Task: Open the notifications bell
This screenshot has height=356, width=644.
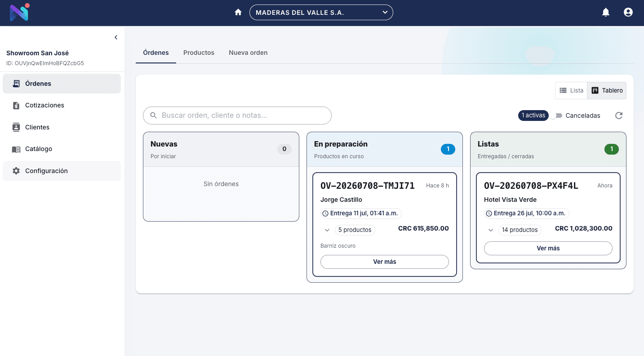Action: (606, 13)
